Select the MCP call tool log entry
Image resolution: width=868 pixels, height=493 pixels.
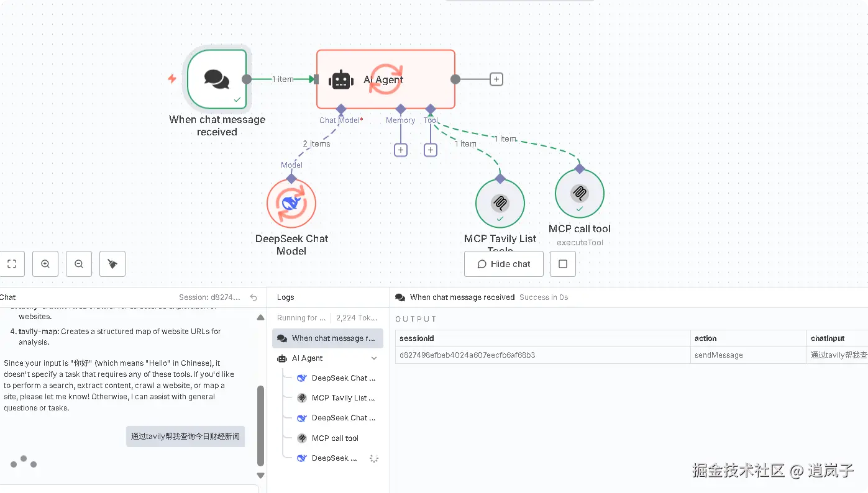(x=336, y=438)
